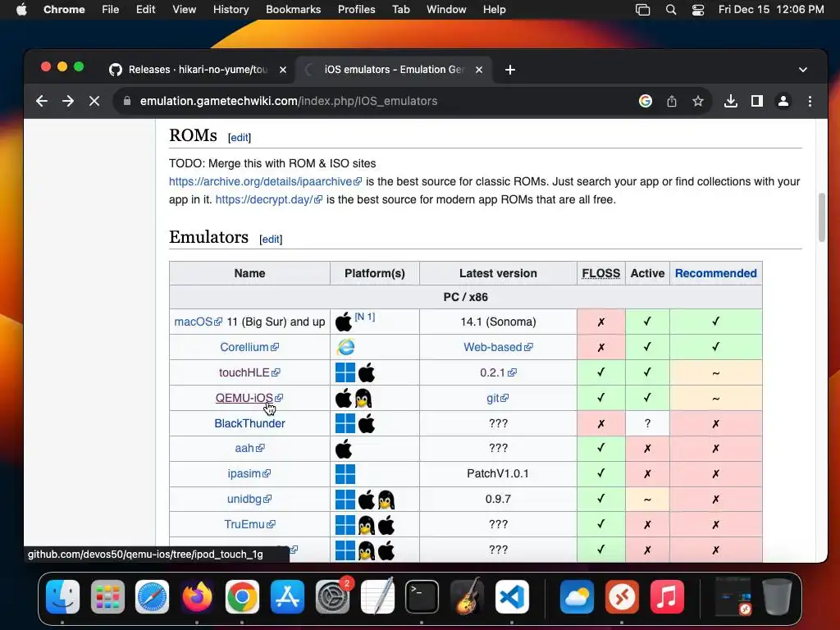The height and width of the screenshot is (630, 840).
Task: Open touchHLE version 0.2.1 link
Action: tap(498, 372)
